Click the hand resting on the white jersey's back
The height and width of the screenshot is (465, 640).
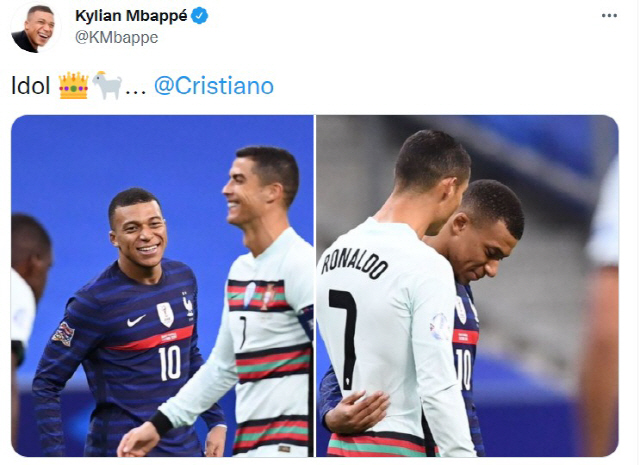click(357, 412)
